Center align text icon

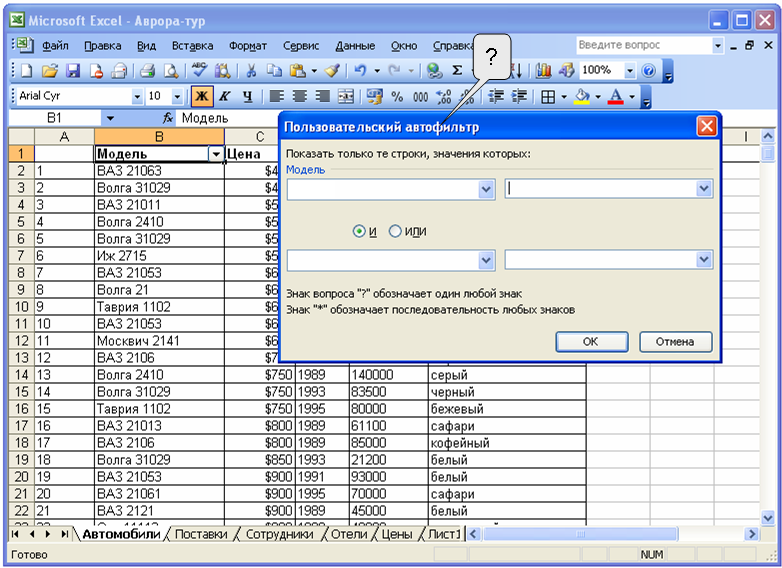[300, 96]
